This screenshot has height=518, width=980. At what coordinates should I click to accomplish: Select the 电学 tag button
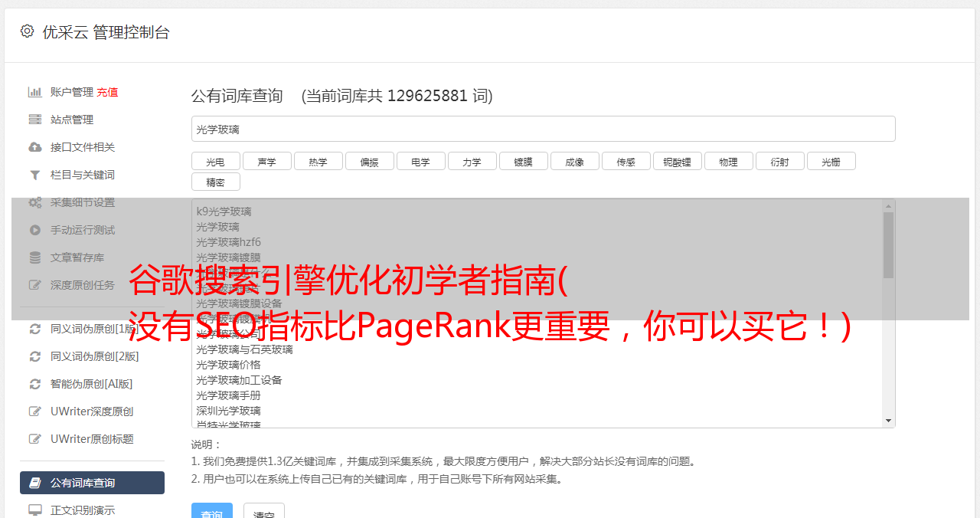[420, 161]
